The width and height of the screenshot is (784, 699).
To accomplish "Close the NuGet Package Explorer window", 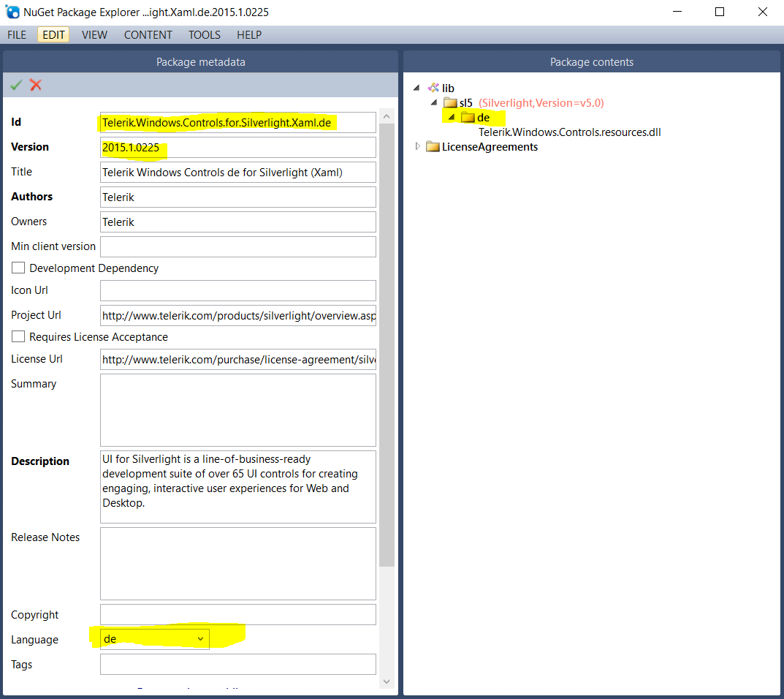I will pyautogui.click(x=762, y=12).
